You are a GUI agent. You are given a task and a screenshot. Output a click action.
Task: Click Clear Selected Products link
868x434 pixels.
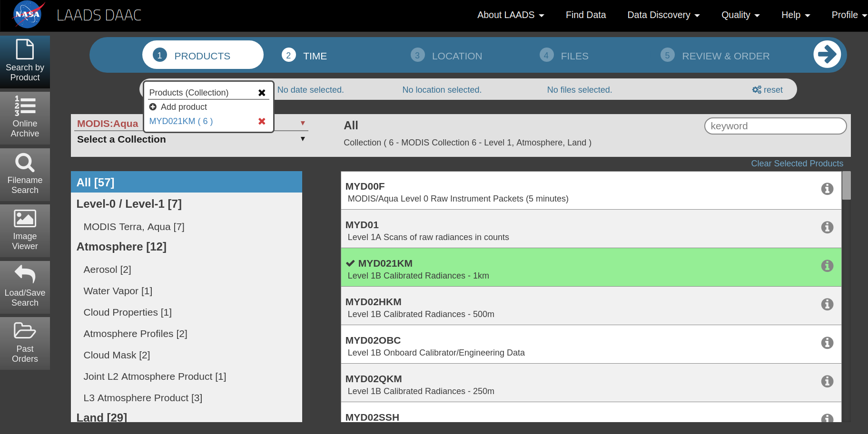tap(797, 164)
